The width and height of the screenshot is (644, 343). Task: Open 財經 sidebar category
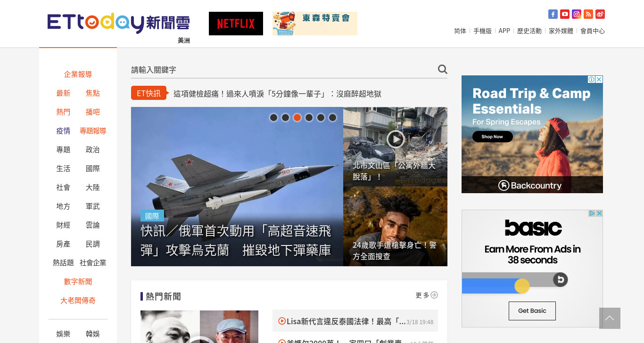click(x=63, y=225)
